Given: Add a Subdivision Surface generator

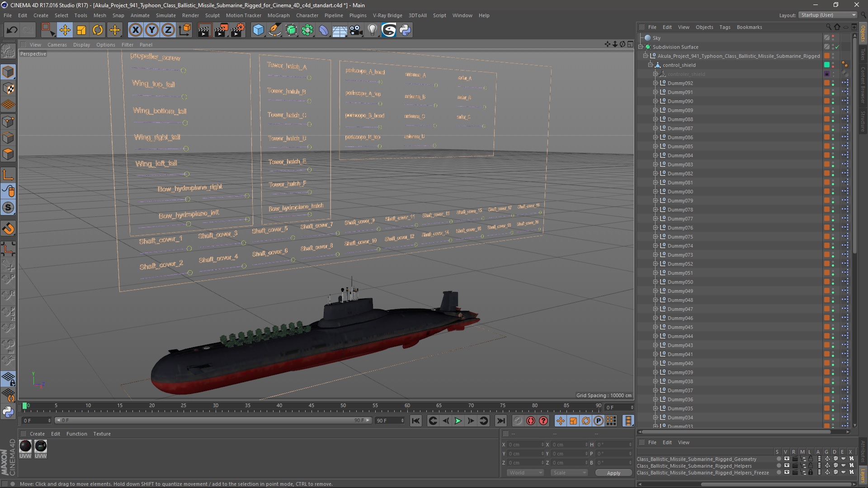Looking at the screenshot, I should [291, 30].
